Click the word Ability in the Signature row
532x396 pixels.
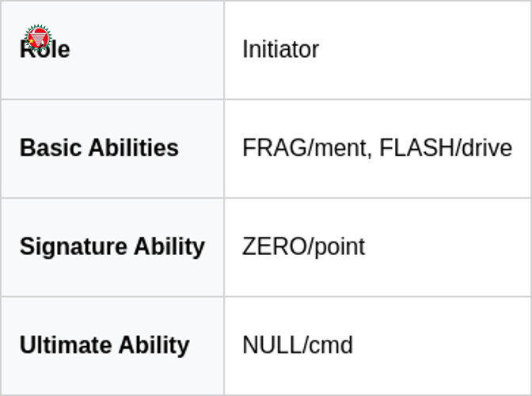click(x=169, y=246)
